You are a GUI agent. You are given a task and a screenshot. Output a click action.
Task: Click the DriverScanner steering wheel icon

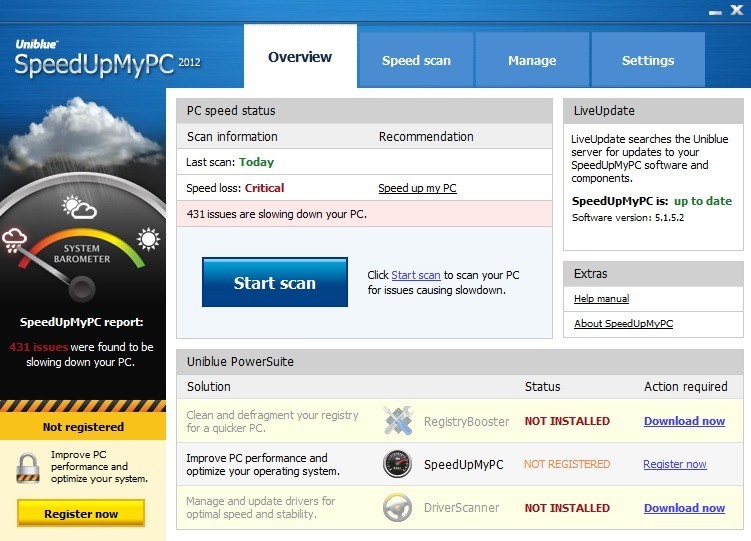pyautogui.click(x=397, y=508)
